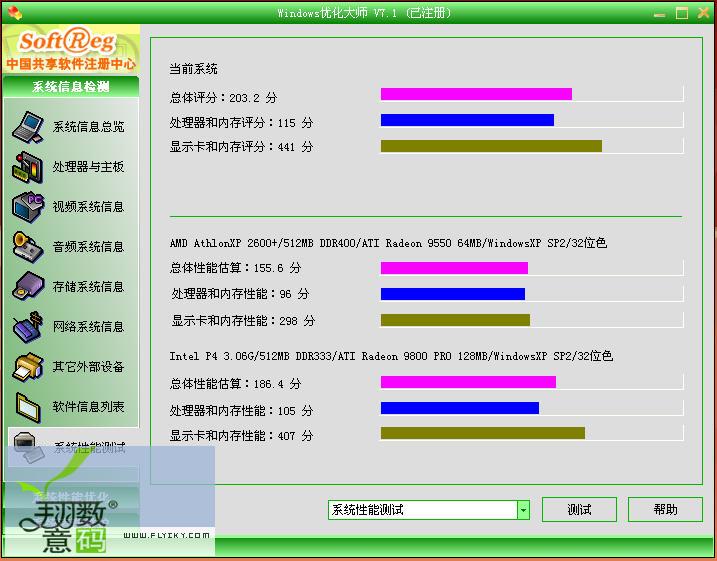Click the 系统性能测试 combo box text field
Image resolution: width=717 pixels, height=561 pixels.
421,510
